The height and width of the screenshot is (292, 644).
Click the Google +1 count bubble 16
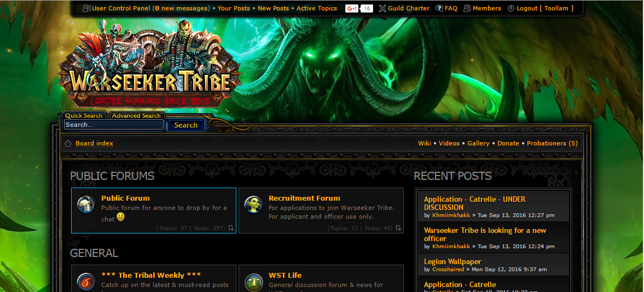[x=367, y=8]
